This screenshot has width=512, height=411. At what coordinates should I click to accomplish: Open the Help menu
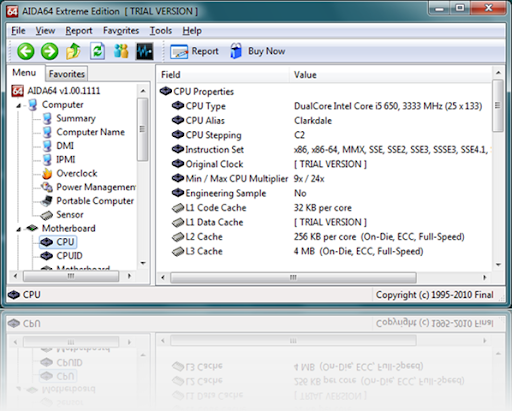pos(192,31)
